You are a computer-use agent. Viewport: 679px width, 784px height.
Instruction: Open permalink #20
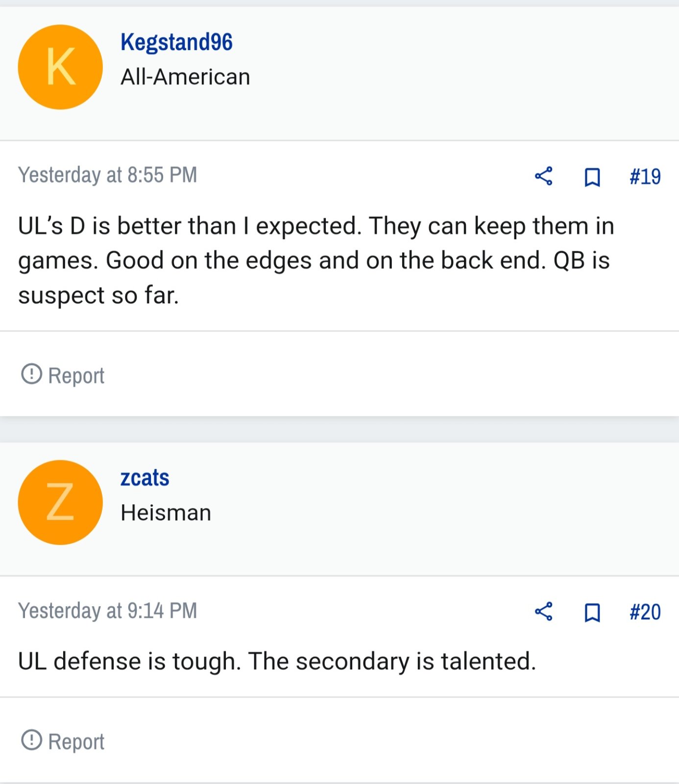pos(645,612)
